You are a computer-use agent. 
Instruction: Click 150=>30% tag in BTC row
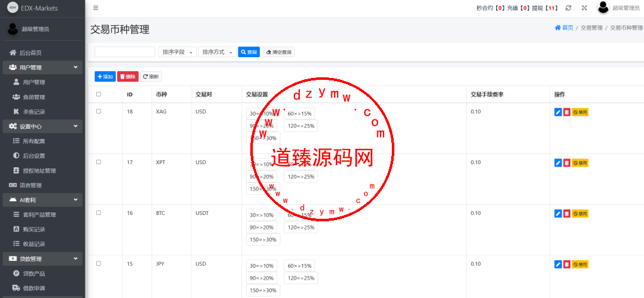pyautogui.click(x=264, y=240)
